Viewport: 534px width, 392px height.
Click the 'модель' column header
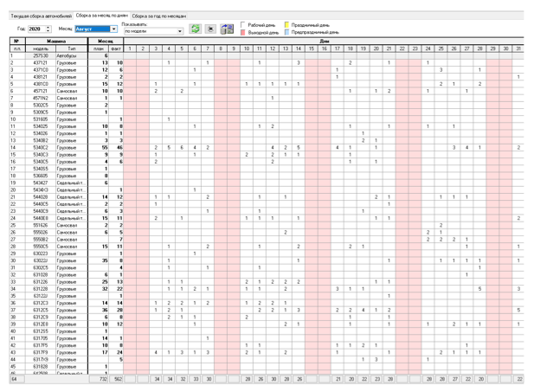click(40, 48)
